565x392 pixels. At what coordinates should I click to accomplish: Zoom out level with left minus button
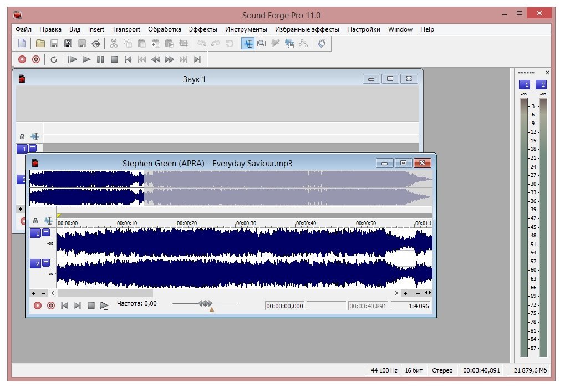pos(43,293)
